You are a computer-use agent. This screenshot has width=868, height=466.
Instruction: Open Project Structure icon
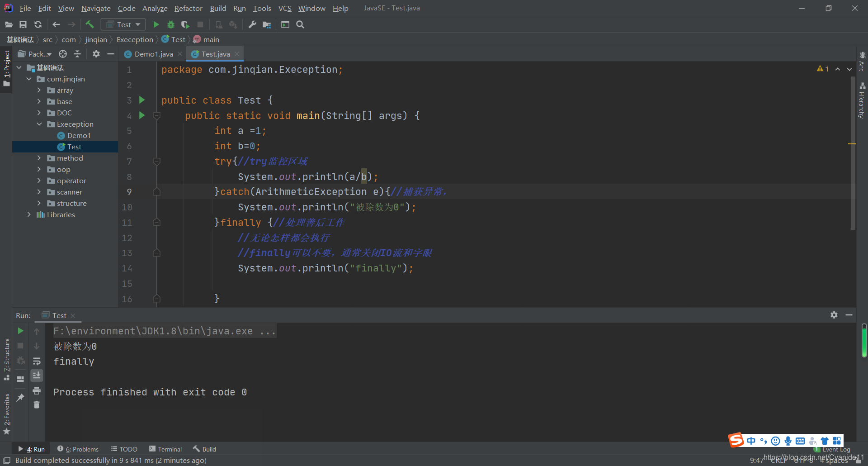pyautogui.click(x=267, y=24)
